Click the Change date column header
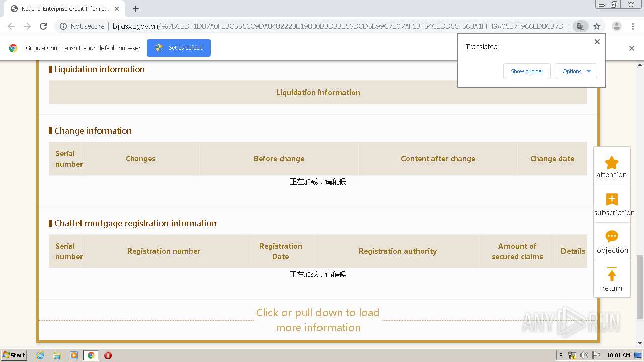Image resolution: width=644 pixels, height=362 pixels. (552, 159)
